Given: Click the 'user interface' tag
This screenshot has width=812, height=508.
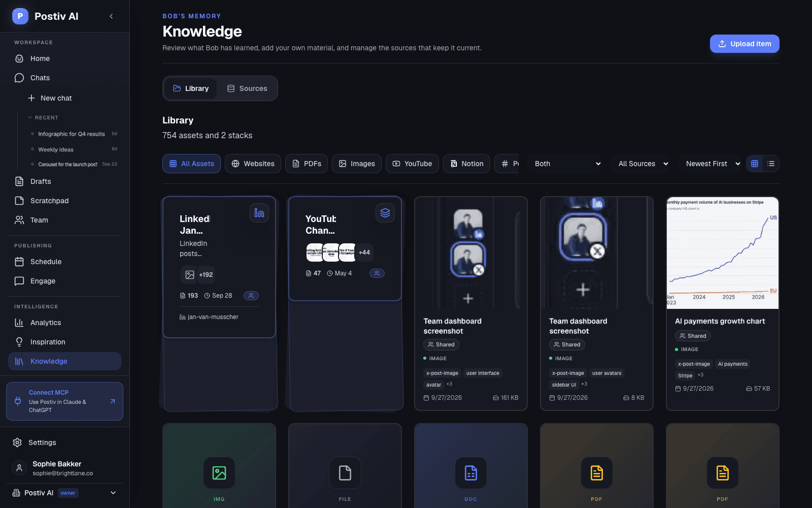Looking at the screenshot, I should tap(483, 373).
